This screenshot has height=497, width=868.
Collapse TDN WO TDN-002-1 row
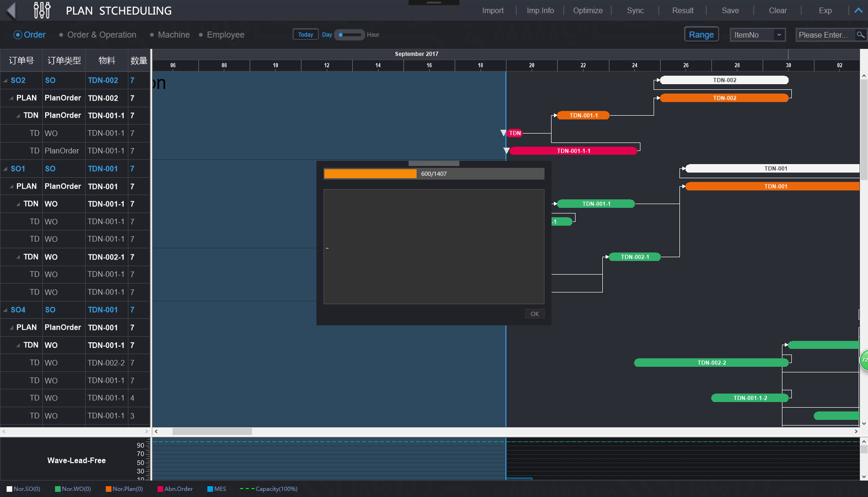[18, 257]
